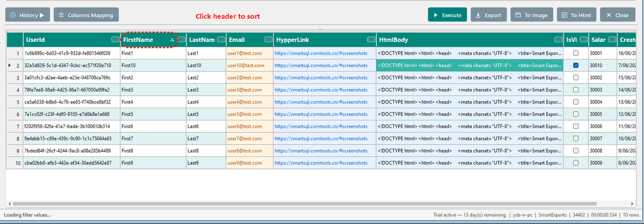Open the IsVi column filter icon
This screenshot has width=644, height=224.
(x=583, y=40)
